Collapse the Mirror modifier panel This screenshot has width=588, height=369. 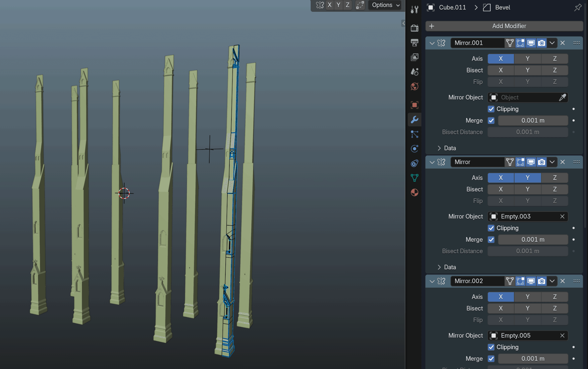432,162
